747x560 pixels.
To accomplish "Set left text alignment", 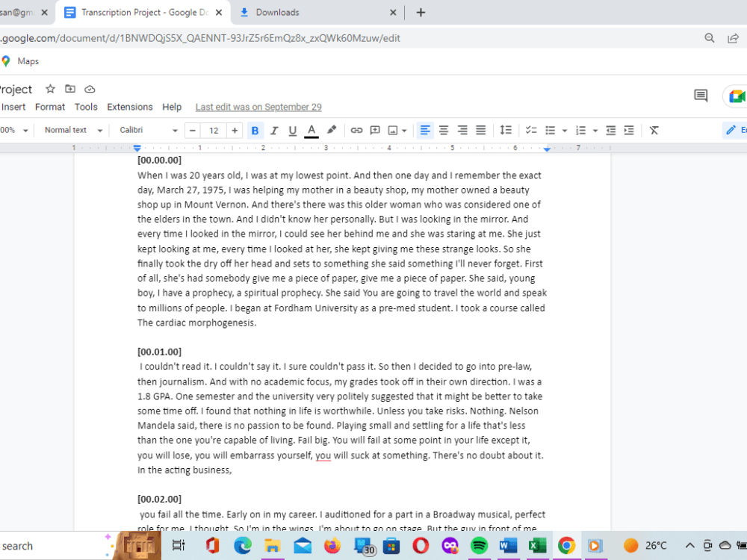I will pos(425,131).
